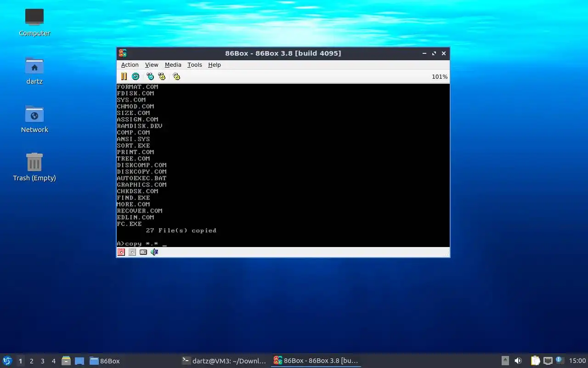Open the Media menu
This screenshot has height=368, width=588.
(x=173, y=65)
